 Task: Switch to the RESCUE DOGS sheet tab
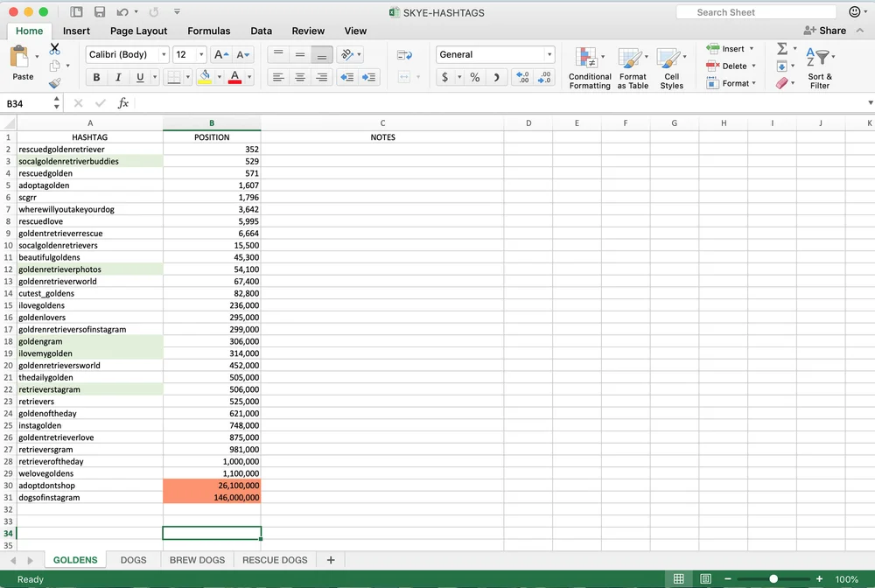coord(275,560)
